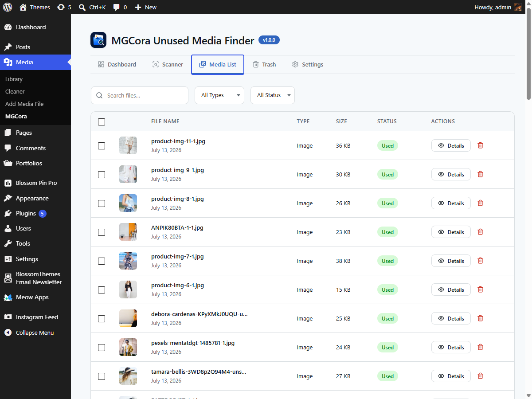View Details for product-img-9-1.jpg

pyautogui.click(x=451, y=174)
